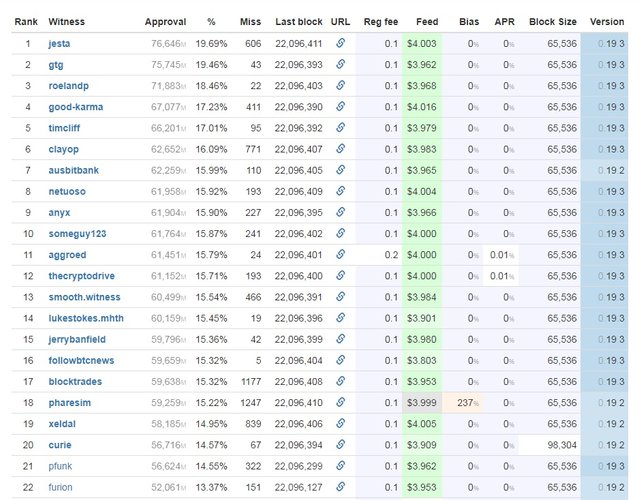Screen dimensions: 640x500
Task: Sort the table by Miss column
Action: tap(250, 21)
